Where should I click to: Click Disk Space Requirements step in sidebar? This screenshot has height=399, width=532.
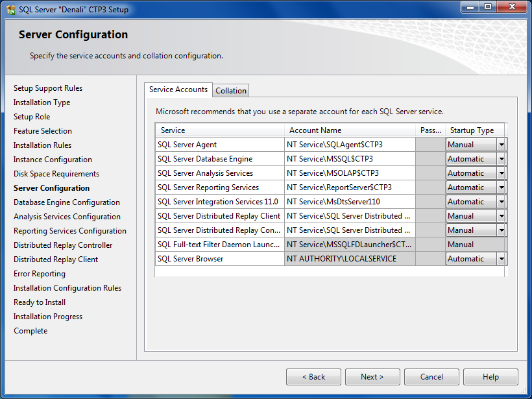[x=56, y=174]
